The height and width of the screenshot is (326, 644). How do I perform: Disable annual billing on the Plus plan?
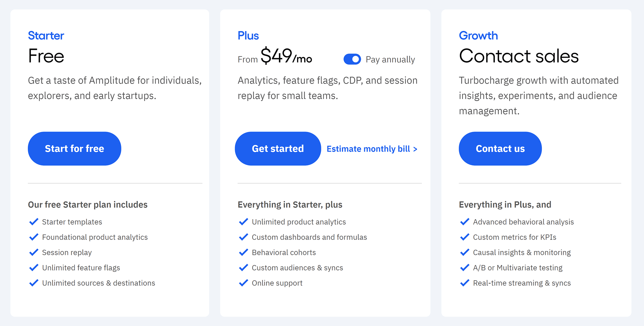click(352, 59)
